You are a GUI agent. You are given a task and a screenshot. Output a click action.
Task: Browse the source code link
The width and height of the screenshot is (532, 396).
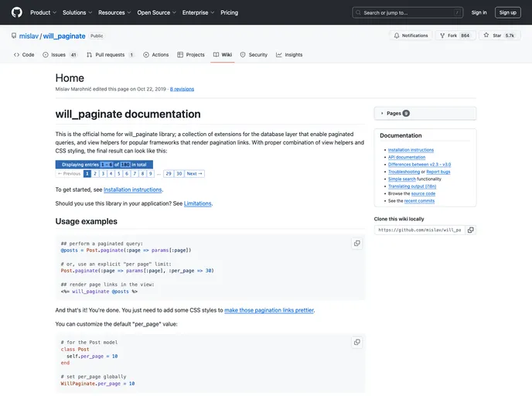423,194
